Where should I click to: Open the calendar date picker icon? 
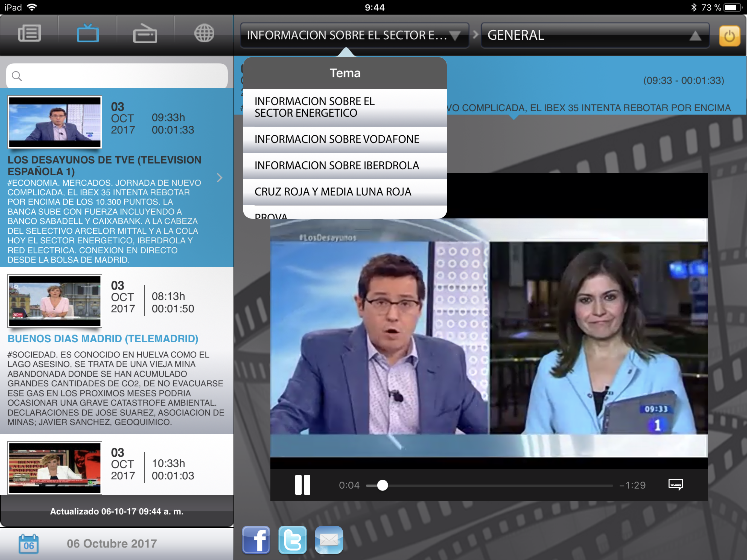29,544
